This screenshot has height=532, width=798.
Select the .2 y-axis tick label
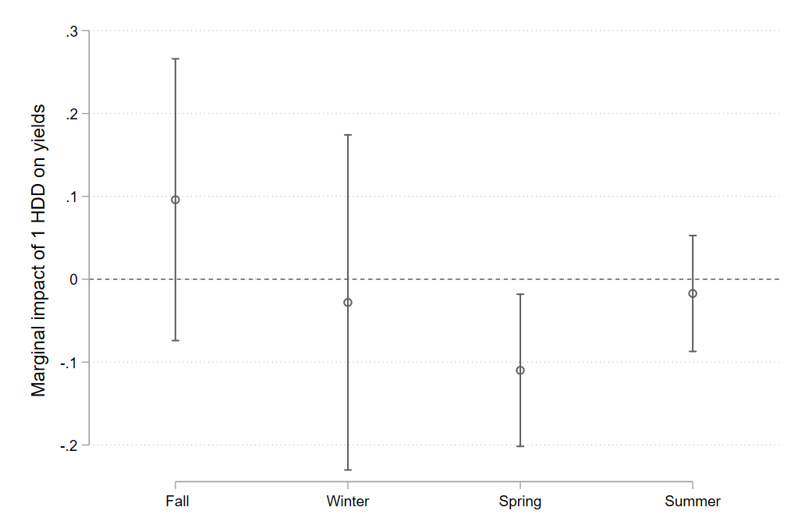[x=73, y=114]
